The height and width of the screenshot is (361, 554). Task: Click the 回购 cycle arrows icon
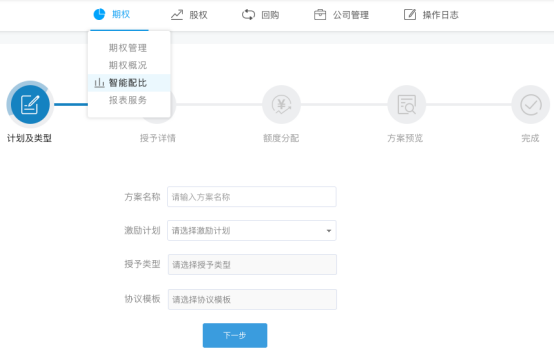point(248,15)
